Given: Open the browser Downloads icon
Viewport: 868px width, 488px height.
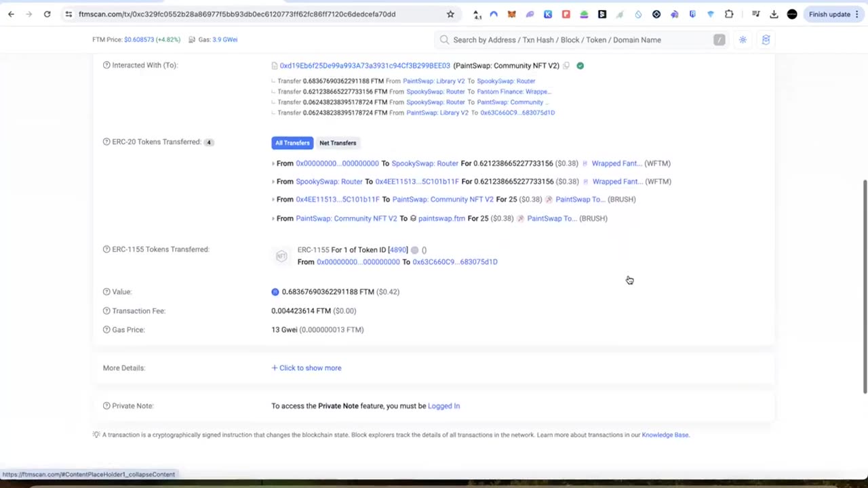Looking at the screenshot, I should coord(774,14).
